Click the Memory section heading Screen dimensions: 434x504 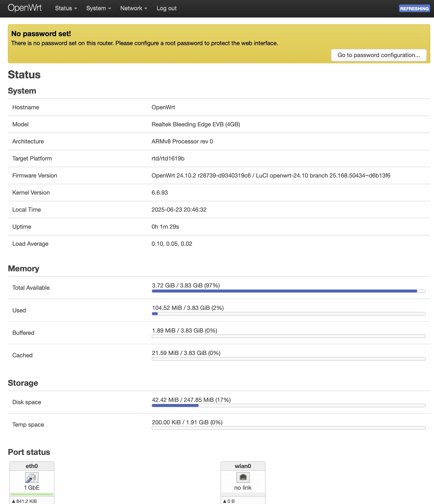(24, 268)
